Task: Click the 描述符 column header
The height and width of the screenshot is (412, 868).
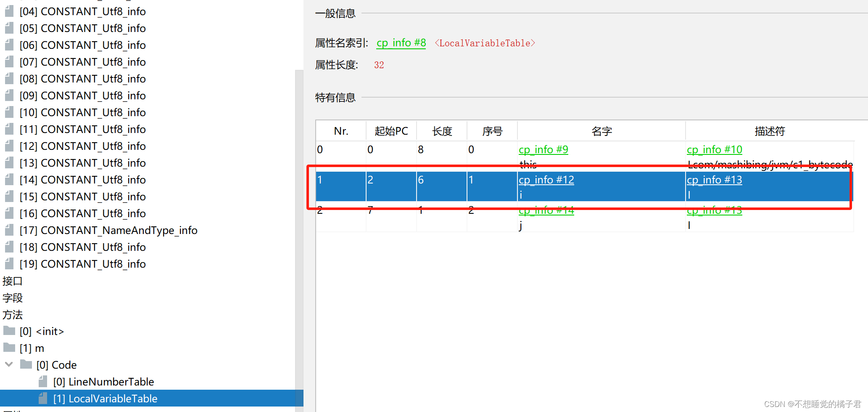Action: (770, 131)
